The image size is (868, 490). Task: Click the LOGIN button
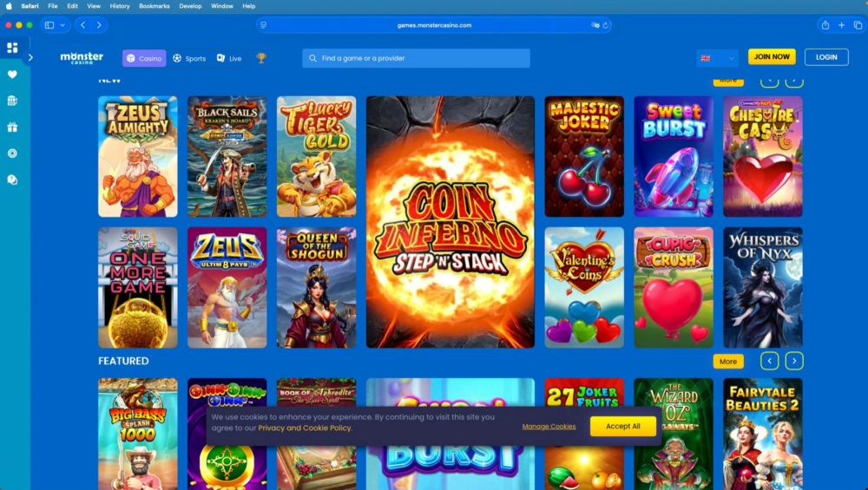[x=826, y=57]
